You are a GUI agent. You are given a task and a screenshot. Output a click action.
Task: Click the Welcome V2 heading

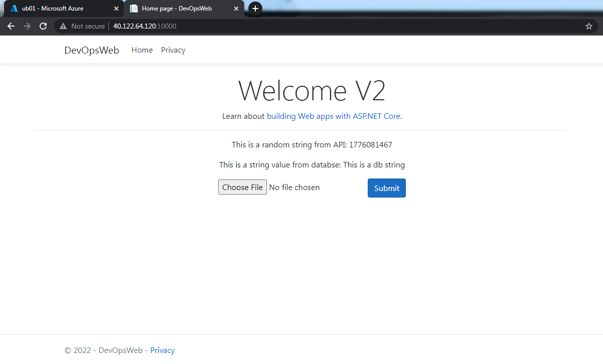coord(312,91)
